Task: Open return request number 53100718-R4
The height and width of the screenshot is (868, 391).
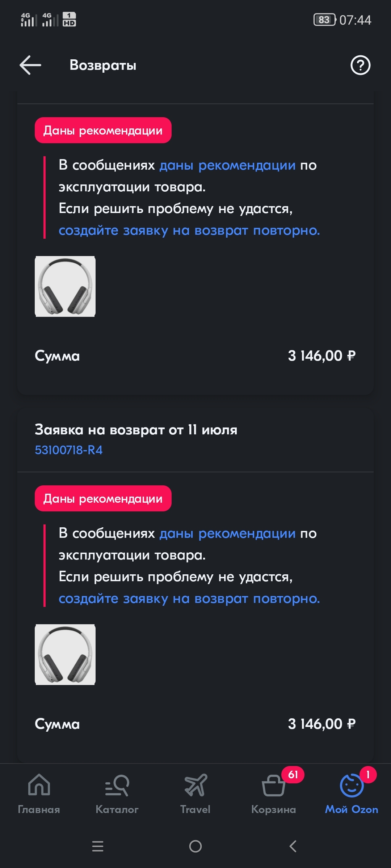Action: pos(69,450)
